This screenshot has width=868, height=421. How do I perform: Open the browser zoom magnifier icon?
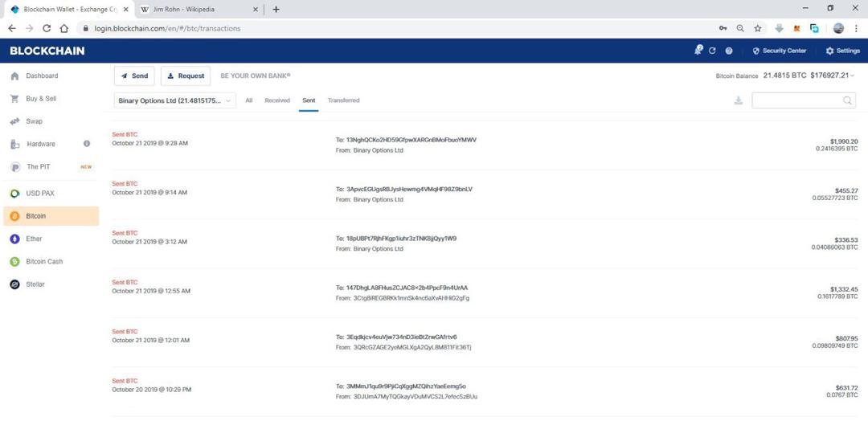click(x=740, y=28)
